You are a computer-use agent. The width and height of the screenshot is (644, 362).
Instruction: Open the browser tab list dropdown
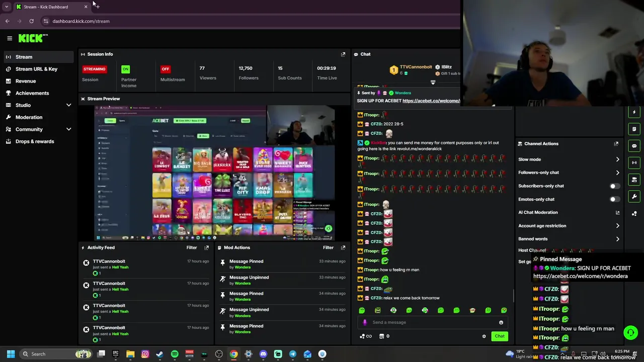pyautogui.click(x=7, y=7)
